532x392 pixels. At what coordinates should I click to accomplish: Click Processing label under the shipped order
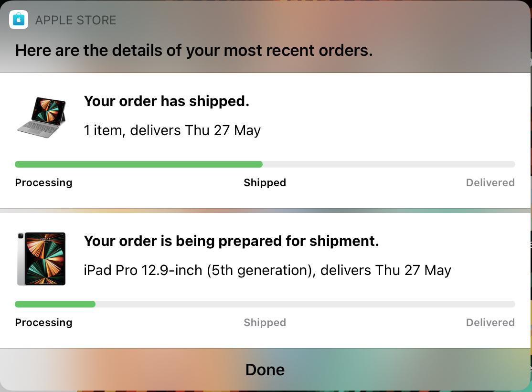43,183
